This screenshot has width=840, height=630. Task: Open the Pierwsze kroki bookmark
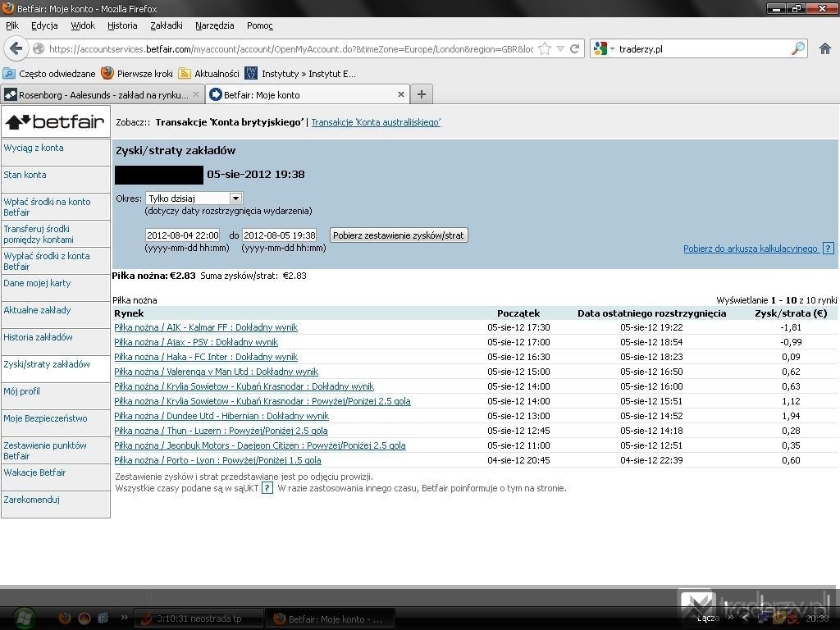137,73
